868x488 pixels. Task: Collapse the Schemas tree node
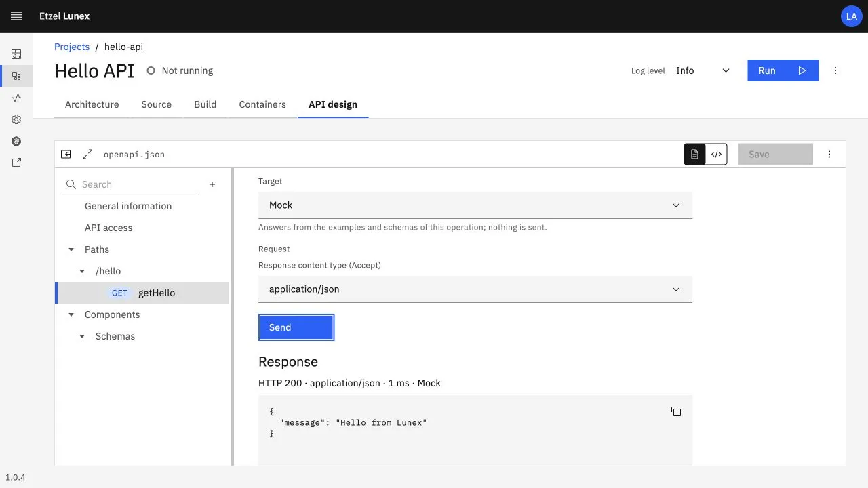coord(82,337)
